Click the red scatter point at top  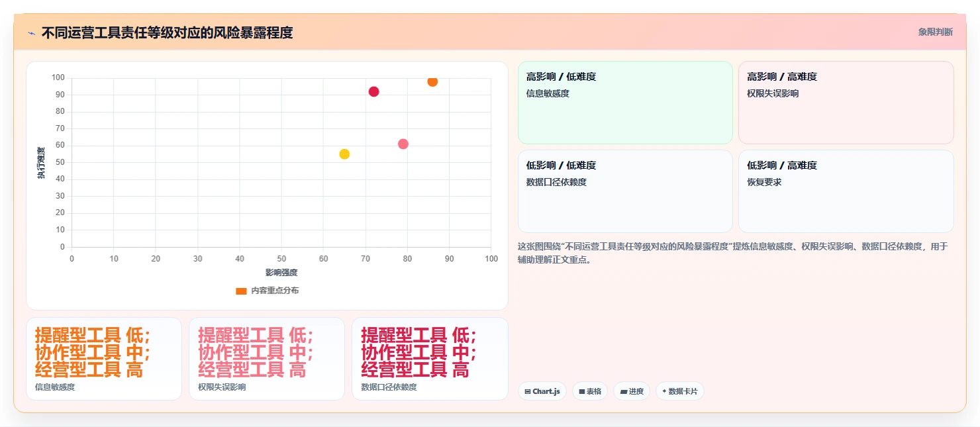pos(373,91)
